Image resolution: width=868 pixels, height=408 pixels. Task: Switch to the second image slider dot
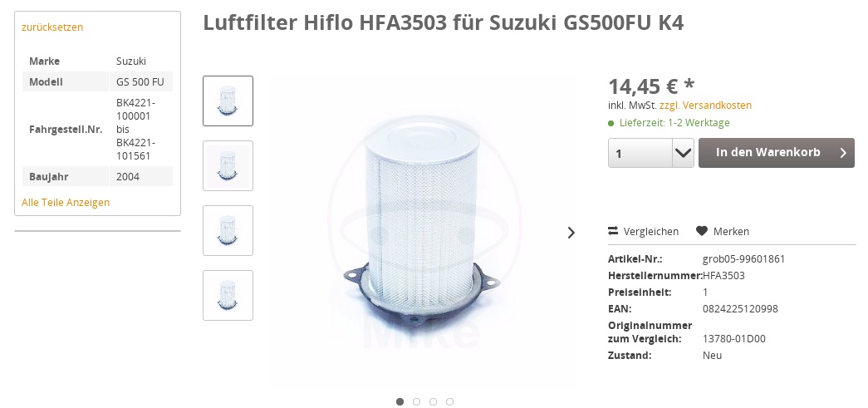point(416,402)
